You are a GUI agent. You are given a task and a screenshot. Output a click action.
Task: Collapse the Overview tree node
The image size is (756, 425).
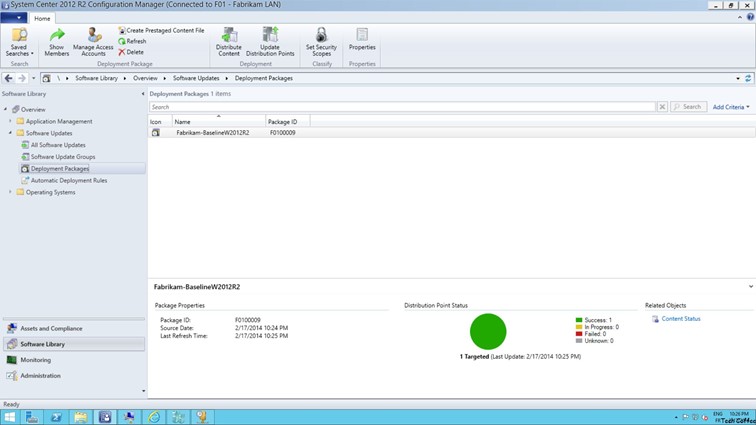(5, 110)
